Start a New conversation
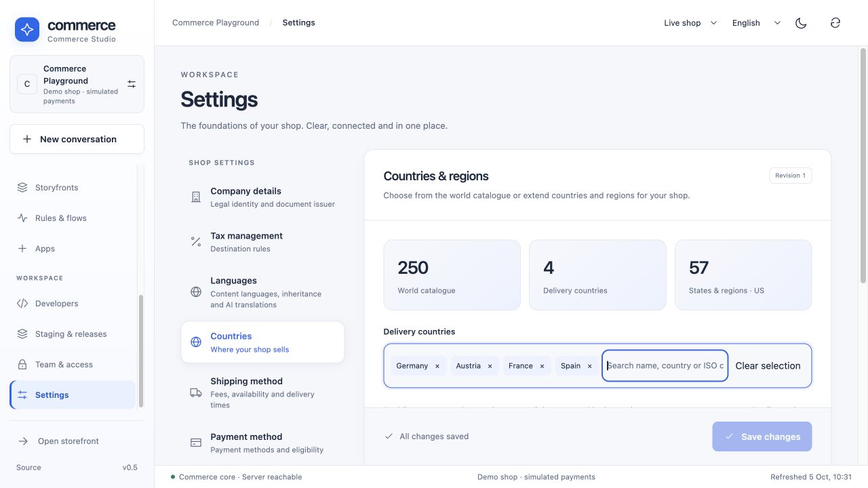 coord(77,139)
